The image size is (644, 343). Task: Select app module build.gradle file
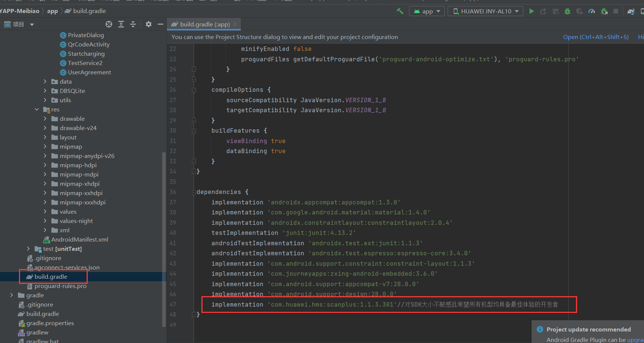(x=51, y=276)
